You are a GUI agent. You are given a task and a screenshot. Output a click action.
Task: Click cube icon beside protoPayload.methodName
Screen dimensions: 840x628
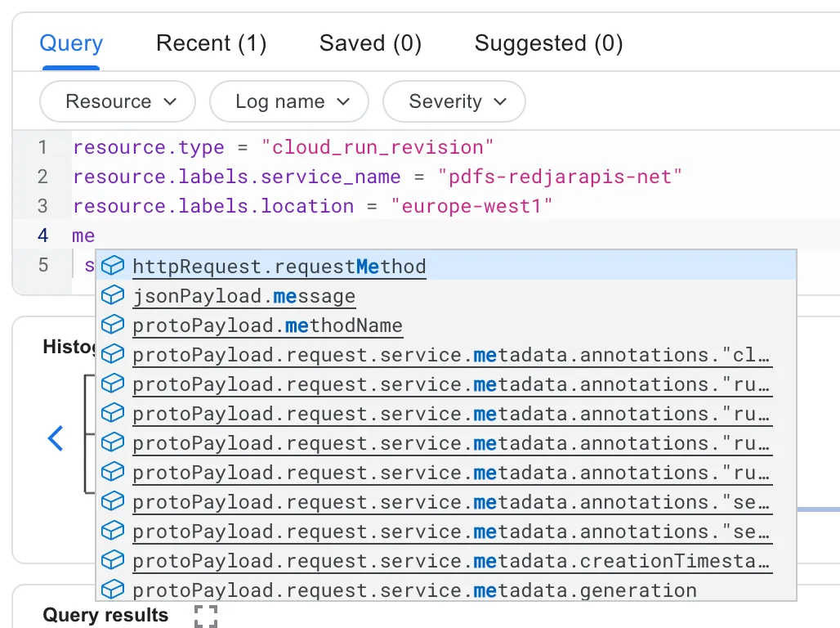tap(113, 325)
